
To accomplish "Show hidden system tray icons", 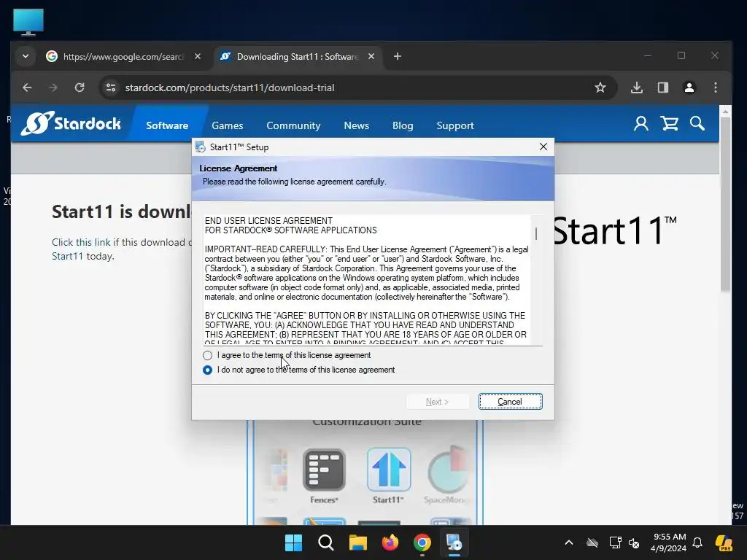I will click(x=569, y=542).
